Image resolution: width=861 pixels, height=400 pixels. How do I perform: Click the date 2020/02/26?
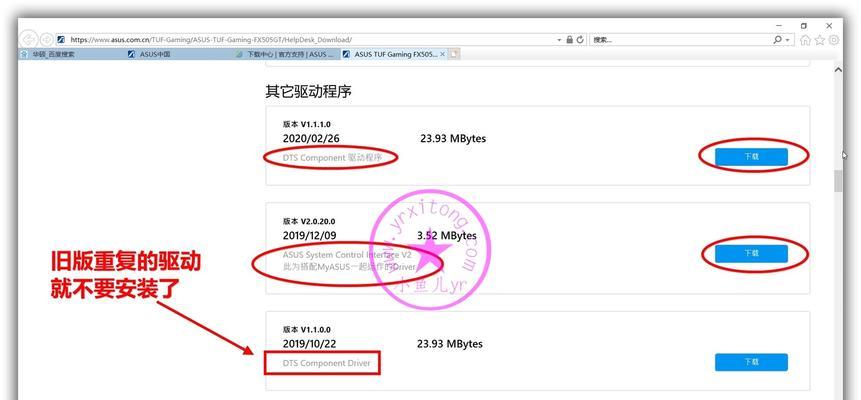(311, 138)
